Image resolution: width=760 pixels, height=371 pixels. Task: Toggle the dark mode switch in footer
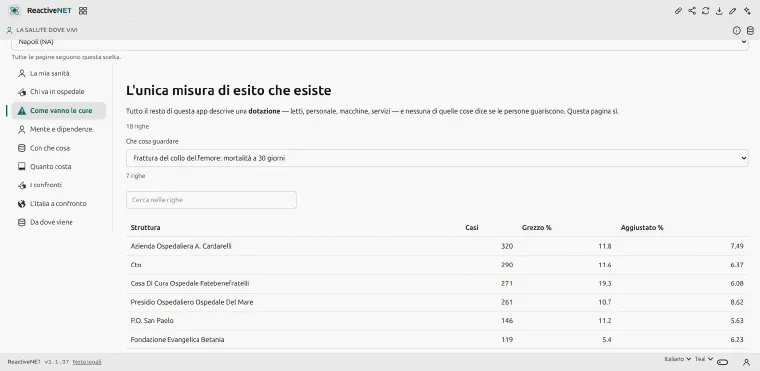(x=723, y=362)
